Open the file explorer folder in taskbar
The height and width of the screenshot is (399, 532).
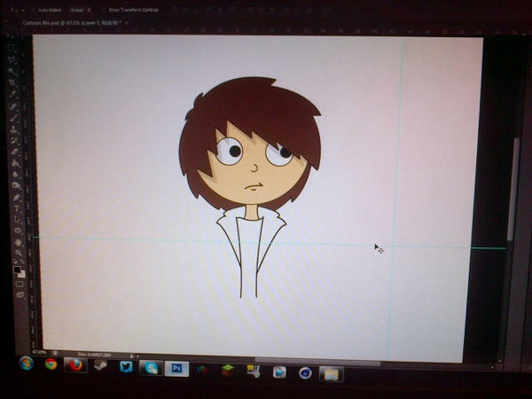(x=331, y=374)
